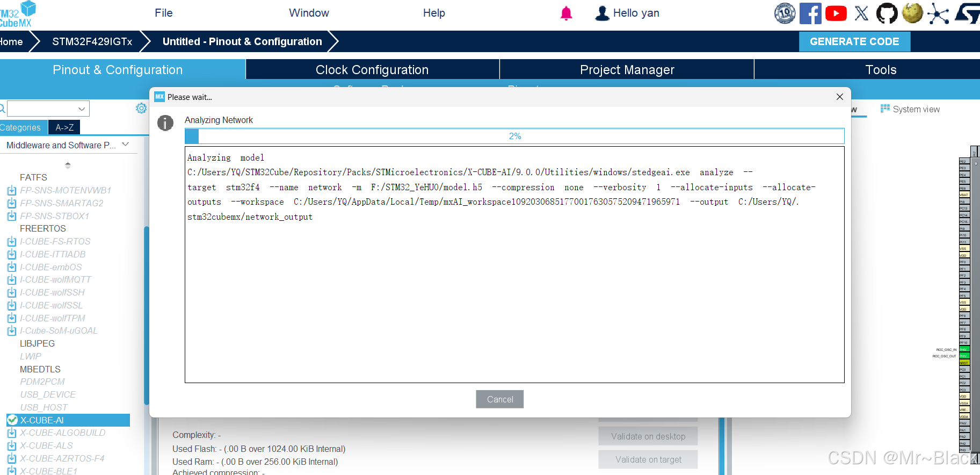This screenshot has width=980, height=475.
Task: Click download icon beside FP-SNS-STBOX1
Action: coord(12,216)
